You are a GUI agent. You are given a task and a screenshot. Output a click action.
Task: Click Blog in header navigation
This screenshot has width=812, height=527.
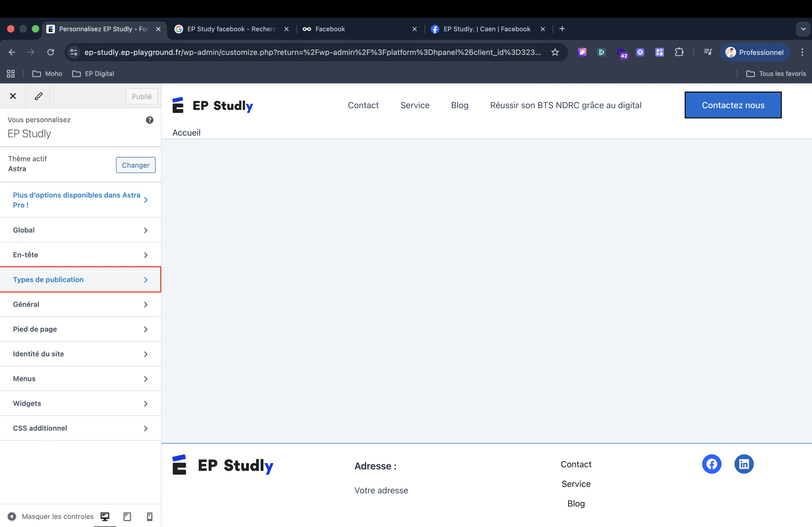point(460,106)
